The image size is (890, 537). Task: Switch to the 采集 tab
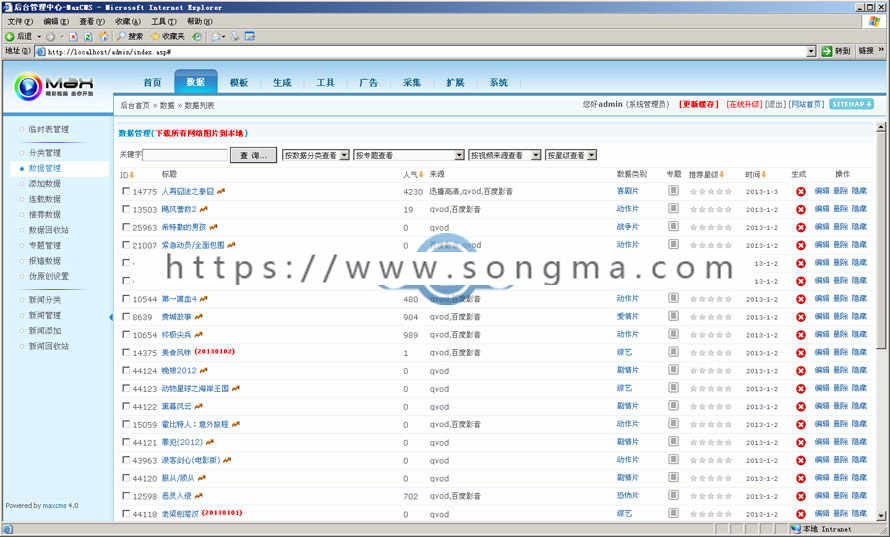pyautogui.click(x=412, y=82)
